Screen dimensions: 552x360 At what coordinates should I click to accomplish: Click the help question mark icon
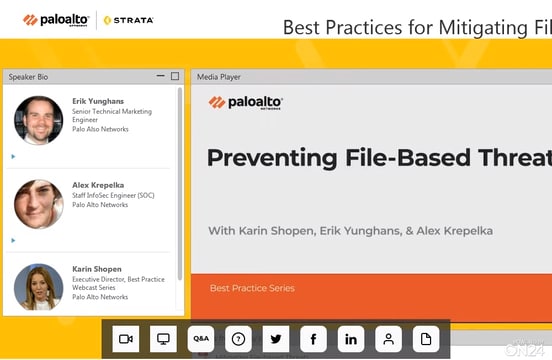(238, 339)
